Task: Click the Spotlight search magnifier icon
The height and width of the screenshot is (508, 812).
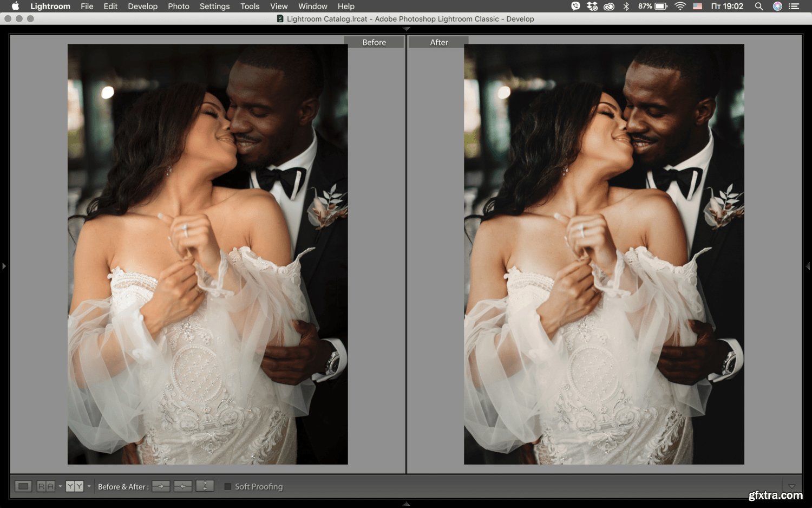Action: (x=759, y=6)
